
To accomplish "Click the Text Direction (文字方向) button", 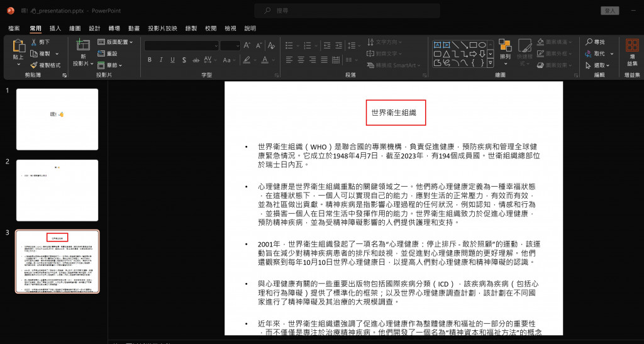I will (x=385, y=42).
